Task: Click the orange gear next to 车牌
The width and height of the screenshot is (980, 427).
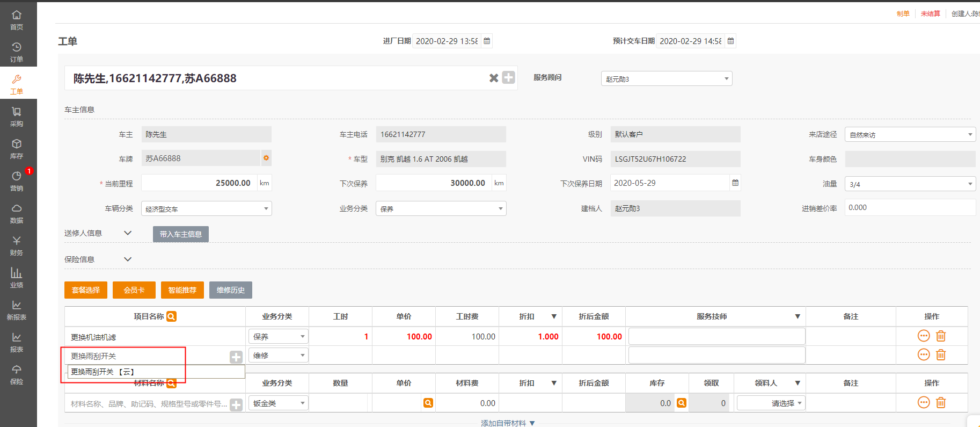Action: 266,158
